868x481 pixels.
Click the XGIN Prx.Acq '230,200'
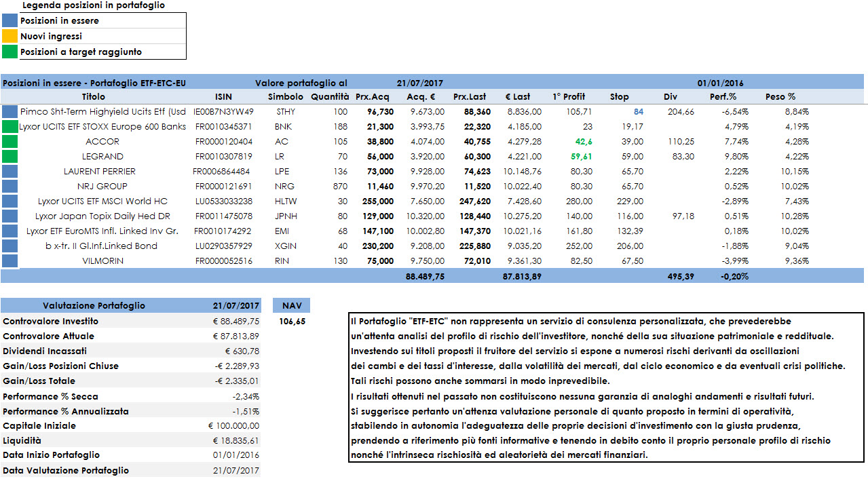tap(379, 246)
